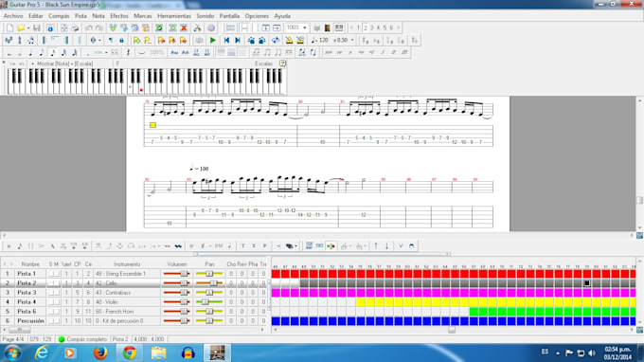Open Internet Explorer from the taskbar

[x=42, y=353]
